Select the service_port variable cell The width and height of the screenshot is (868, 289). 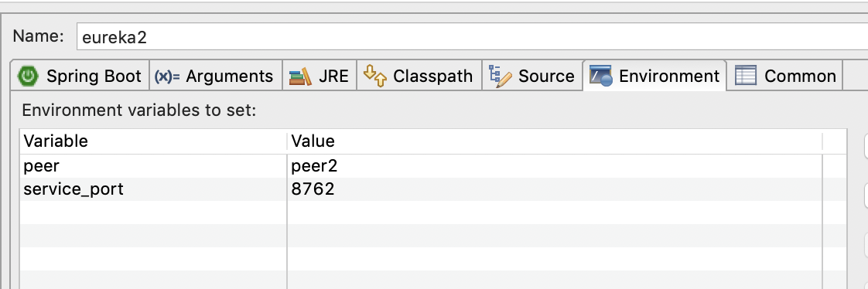pos(153,189)
